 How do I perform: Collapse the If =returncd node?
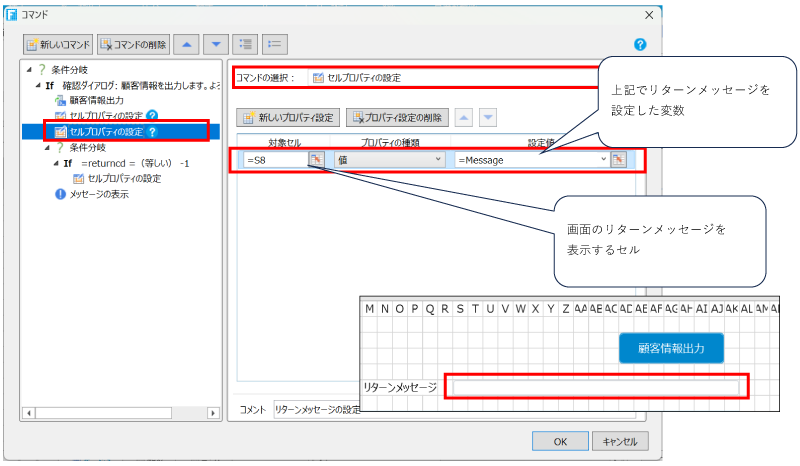coord(57,163)
